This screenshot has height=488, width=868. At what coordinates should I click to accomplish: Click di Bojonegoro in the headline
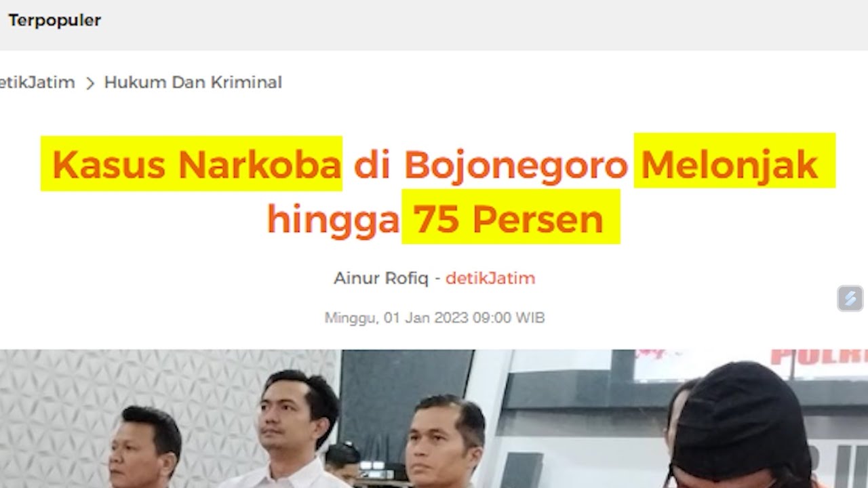point(490,165)
